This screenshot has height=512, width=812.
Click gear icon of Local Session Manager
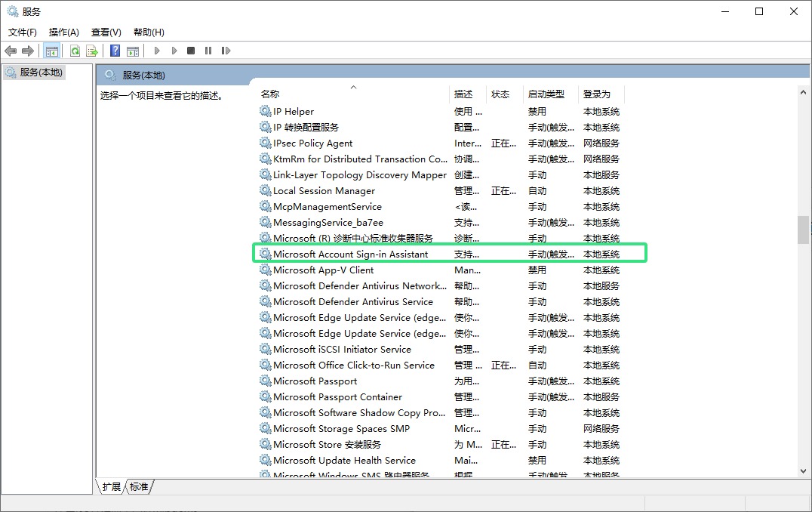click(x=265, y=190)
